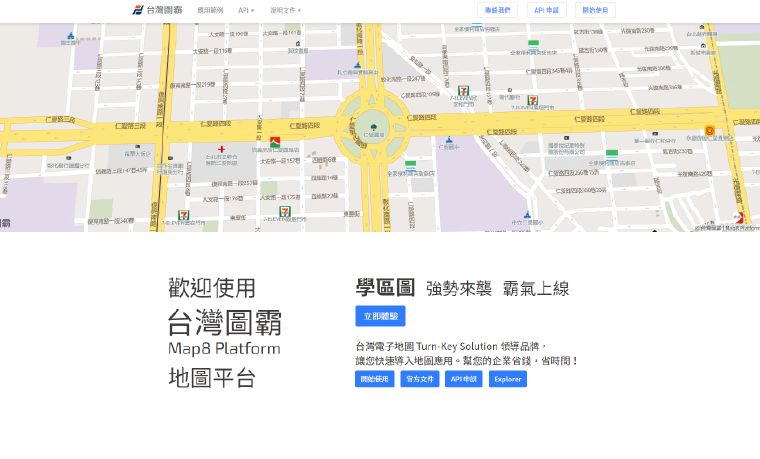This screenshot has width=760, height=459.
Task: Click the 7-ELEVEN icon beside 復興南路 at bottom
Action: pyautogui.click(x=183, y=215)
